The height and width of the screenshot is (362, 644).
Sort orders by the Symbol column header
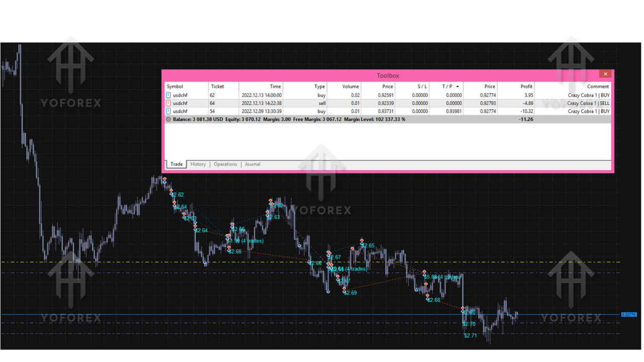[175, 86]
